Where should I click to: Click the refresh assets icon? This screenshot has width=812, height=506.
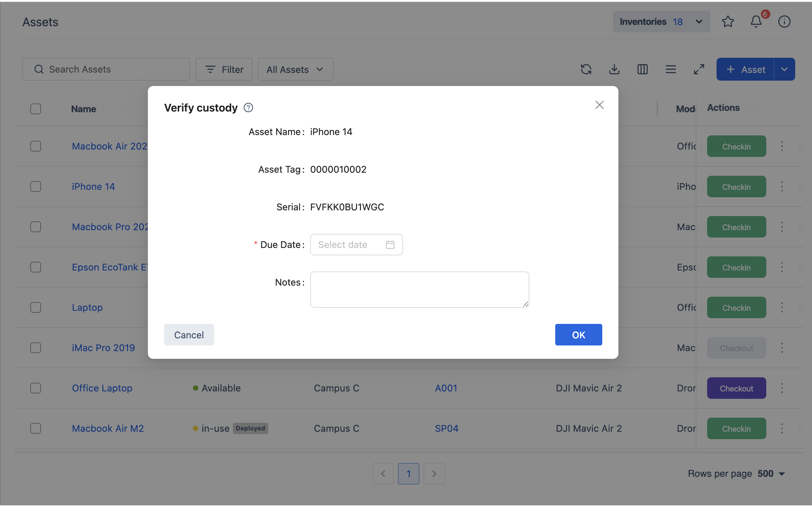586,69
